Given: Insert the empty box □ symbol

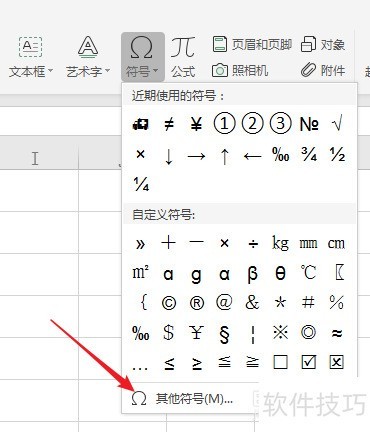Looking at the screenshot, I should click(x=280, y=362).
